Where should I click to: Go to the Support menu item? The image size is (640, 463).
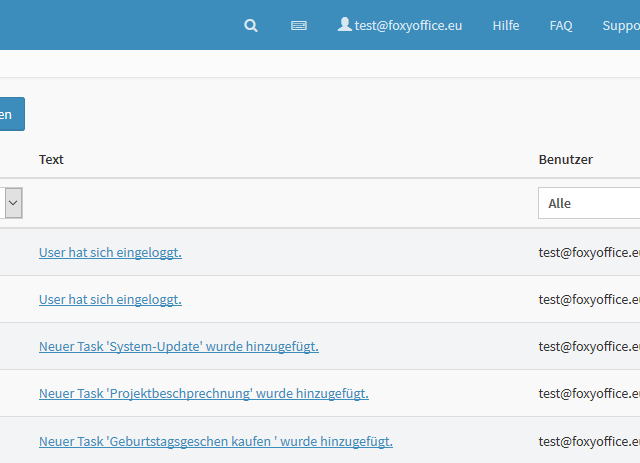(x=620, y=25)
